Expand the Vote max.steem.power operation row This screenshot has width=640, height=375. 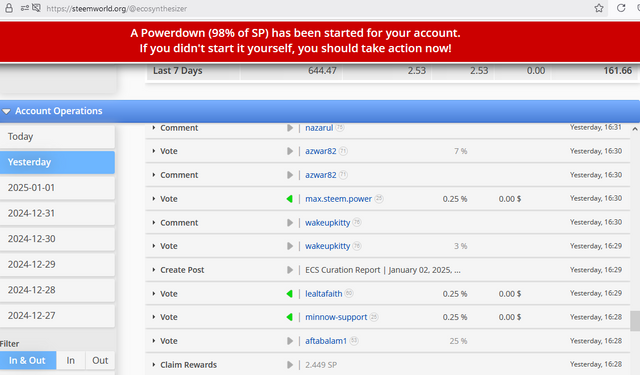pos(154,199)
